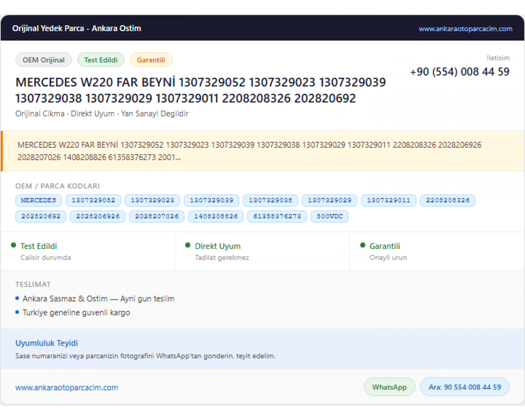Viewport: 525px width, 420px height.
Task: Select part code chip 1307329052
Action: [93, 200]
